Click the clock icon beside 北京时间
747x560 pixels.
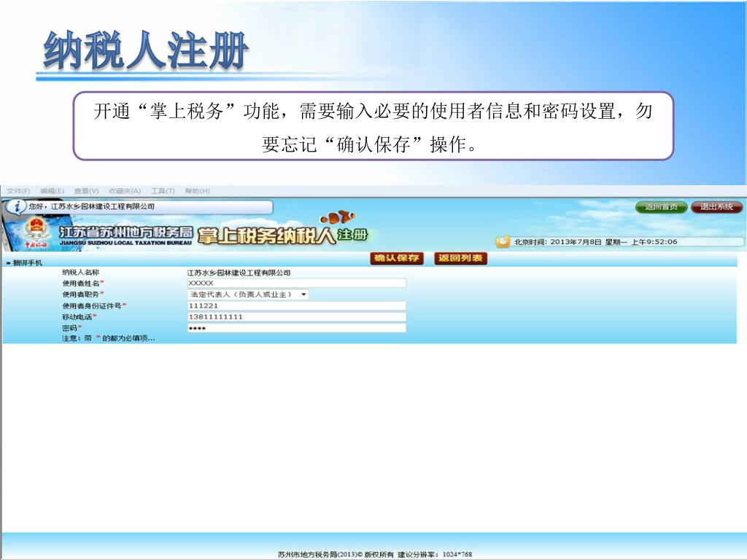[x=503, y=241]
